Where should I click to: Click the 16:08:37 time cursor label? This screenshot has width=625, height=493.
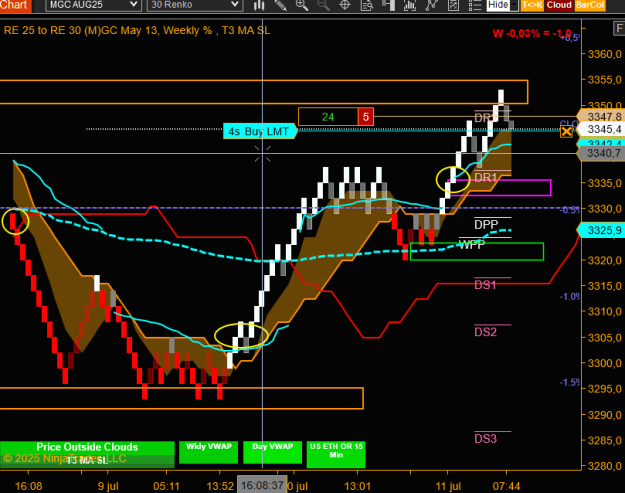[262, 485]
